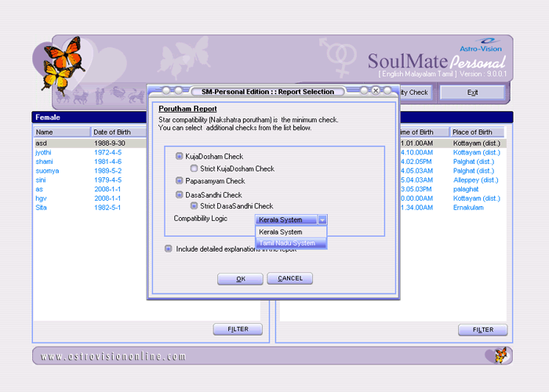The width and height of the screenshot is (549, 392).
Task: Click palaghat place entry
Action: [466, 189]
